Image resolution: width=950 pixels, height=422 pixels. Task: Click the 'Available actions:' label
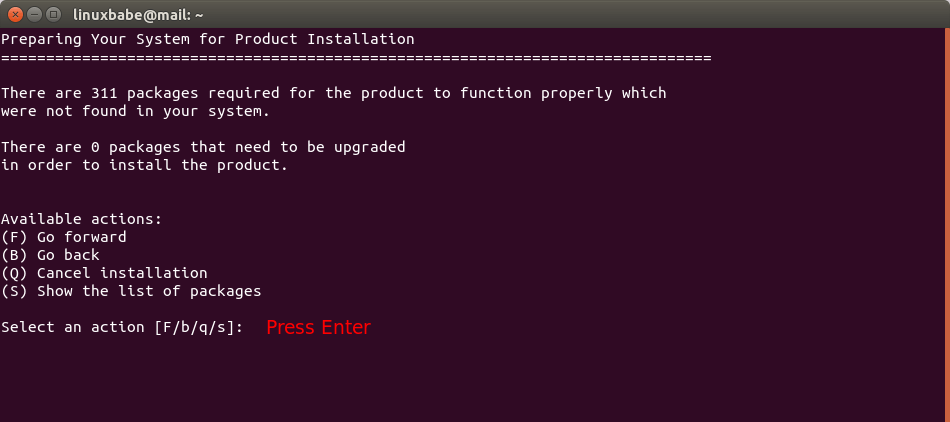(81, 219)
